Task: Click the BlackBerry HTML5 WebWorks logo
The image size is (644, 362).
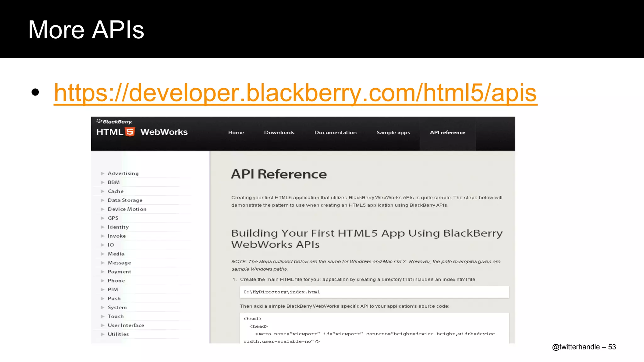Action: pos(142,128)
